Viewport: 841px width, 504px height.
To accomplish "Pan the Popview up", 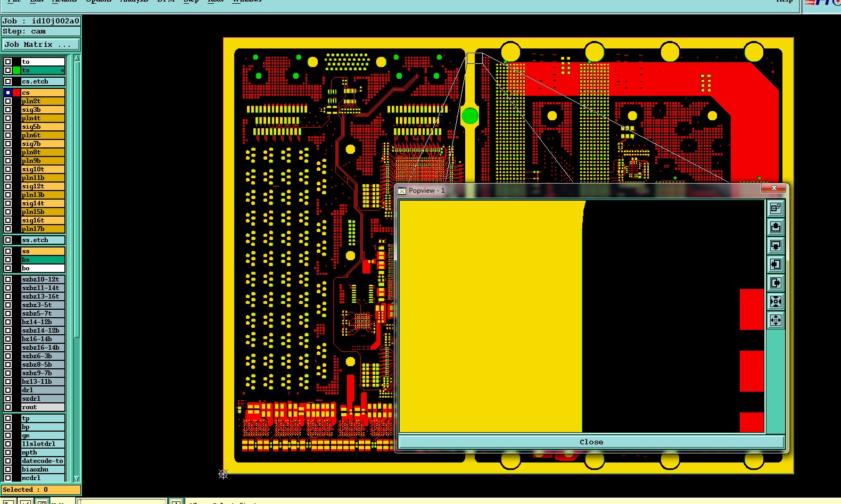I will pyautogui.click(x=776, y=227).
